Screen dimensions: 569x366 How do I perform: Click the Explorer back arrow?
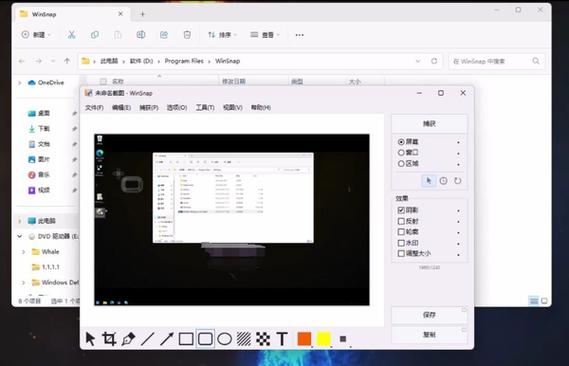click(x=22, y=61)
